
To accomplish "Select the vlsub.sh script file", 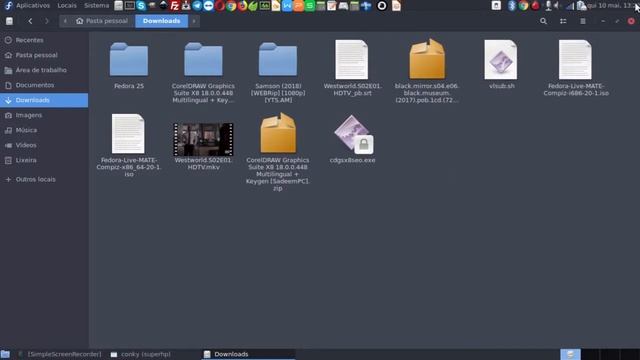I will (x=501, y=60).
